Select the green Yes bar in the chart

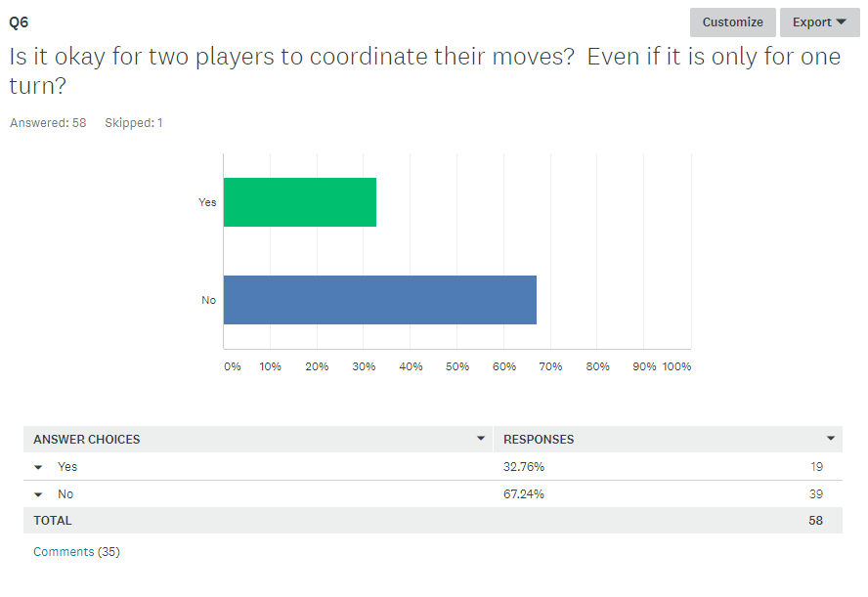click(x=300, y=202)
